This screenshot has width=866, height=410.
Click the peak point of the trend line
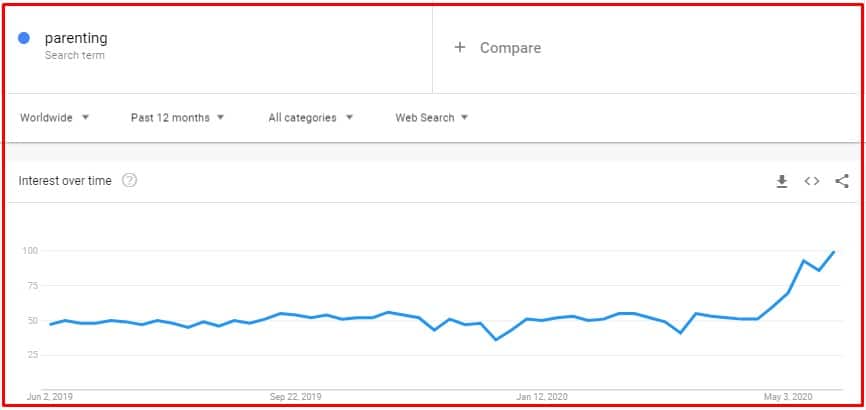tap(834, 252)
